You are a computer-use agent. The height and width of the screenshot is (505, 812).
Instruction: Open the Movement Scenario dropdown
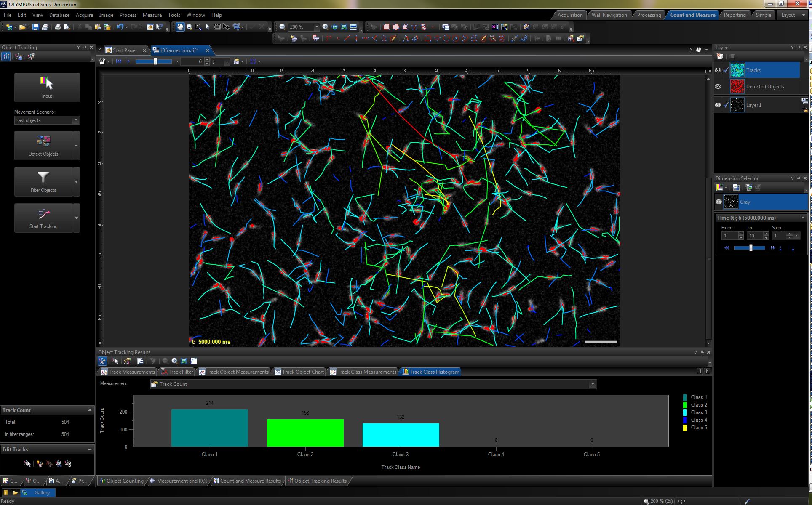pos(75,120)
